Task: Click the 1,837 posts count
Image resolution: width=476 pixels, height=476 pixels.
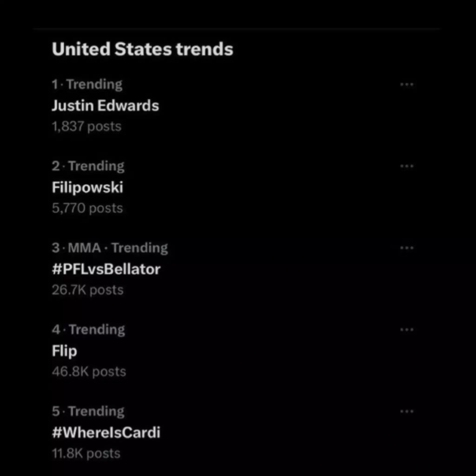Action: point(87,126)
